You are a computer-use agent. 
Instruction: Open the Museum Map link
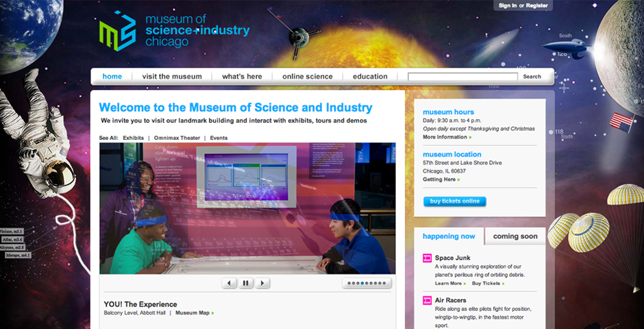(x=195, y=313)
